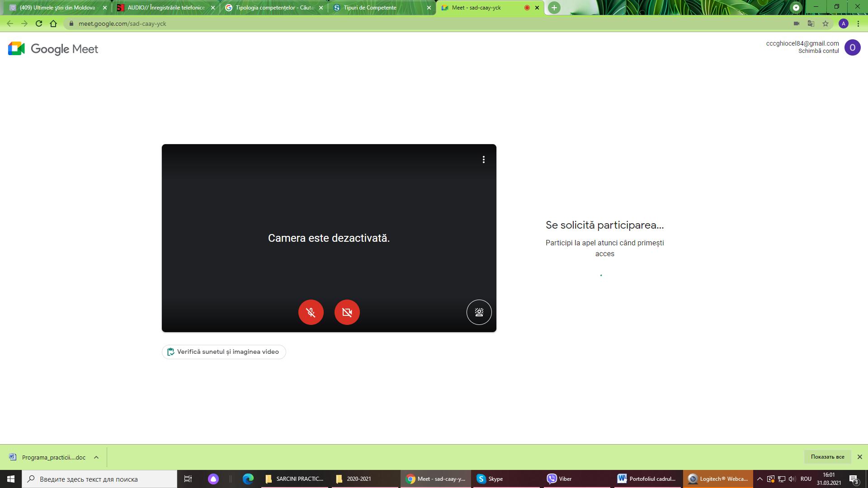Unmute the microphone in video preview
This screenshot has width=868, height=488.
click(x=311, y=312)
